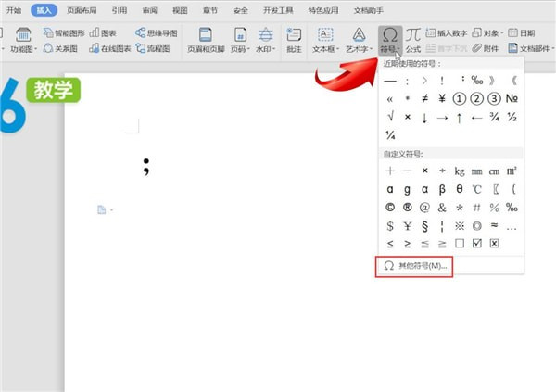
Task: Pick the copyright © symbol
Action: [x=390, y=208]
